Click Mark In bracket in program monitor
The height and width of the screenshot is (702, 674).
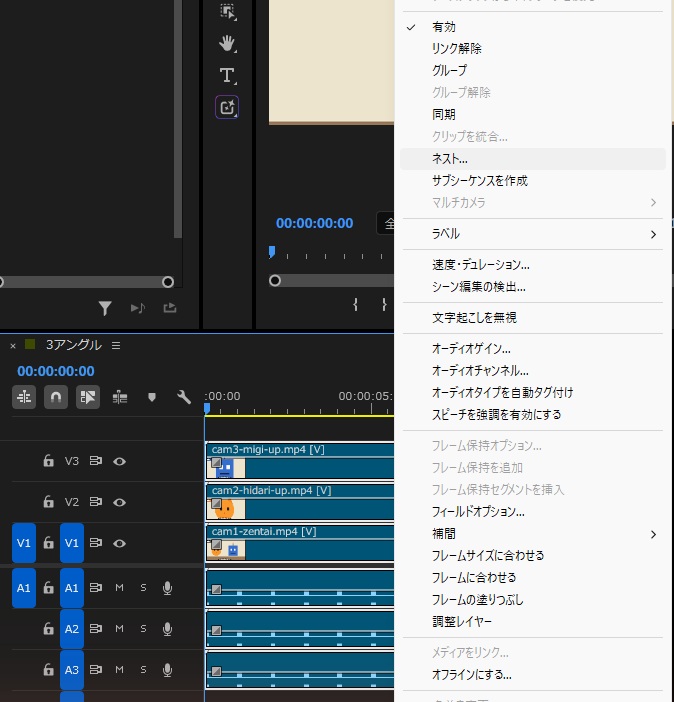(x=355, y=305)
